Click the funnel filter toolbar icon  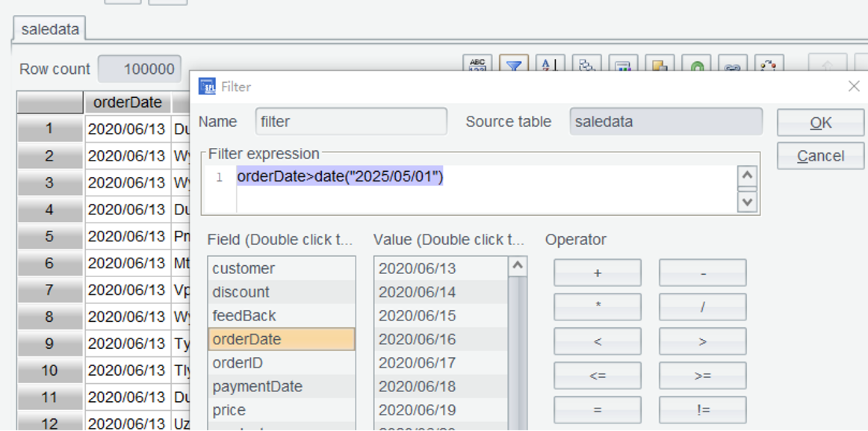point(514,66)
